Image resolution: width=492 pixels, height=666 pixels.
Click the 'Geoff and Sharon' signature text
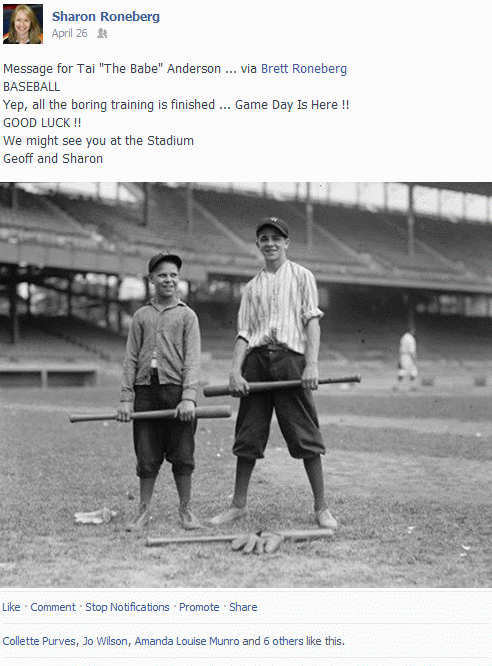pyautogui.click(x=53, y=159)
